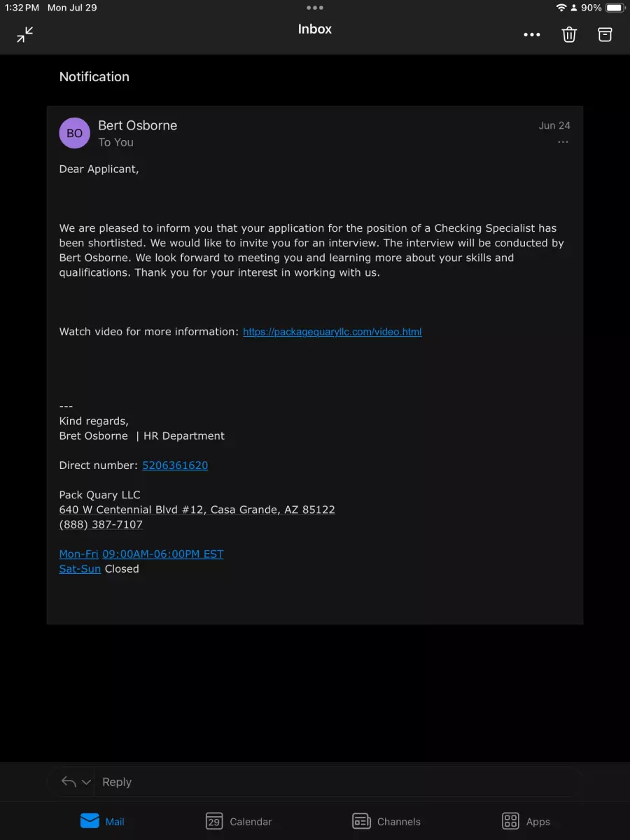The height and width of the screenshot is (840, 630).
Task: Call the direct number 5206361620
Action: (x=175, y=465)
